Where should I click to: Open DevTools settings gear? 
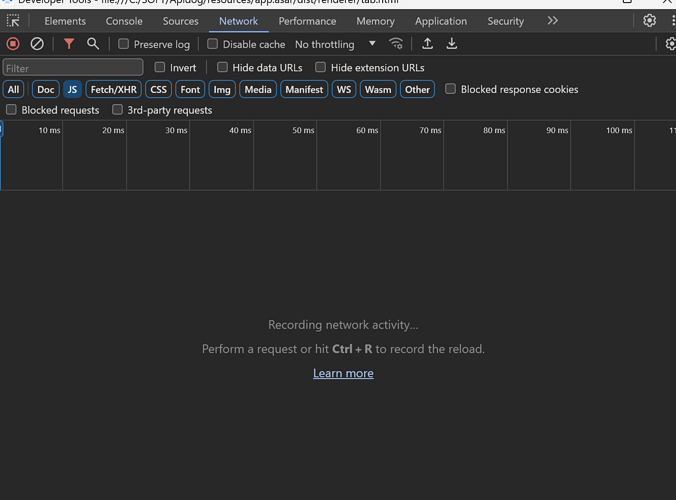[x=650, y=21]
